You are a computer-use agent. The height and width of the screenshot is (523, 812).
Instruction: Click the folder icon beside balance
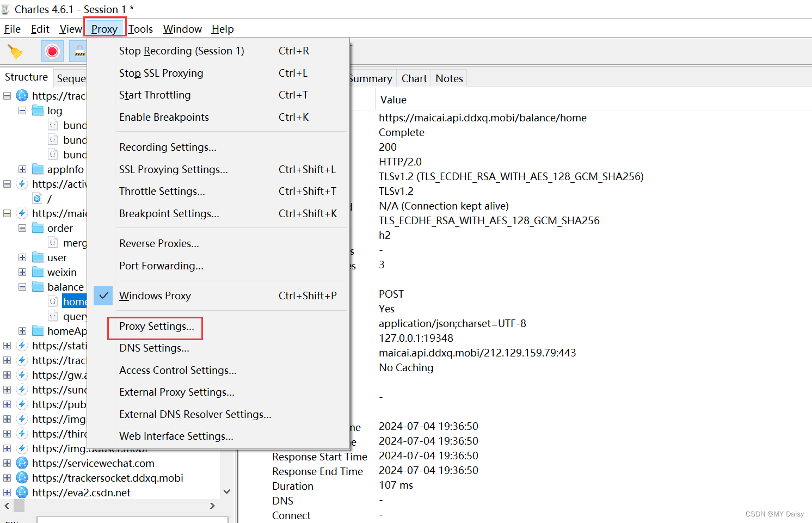[x=38, y=287]
